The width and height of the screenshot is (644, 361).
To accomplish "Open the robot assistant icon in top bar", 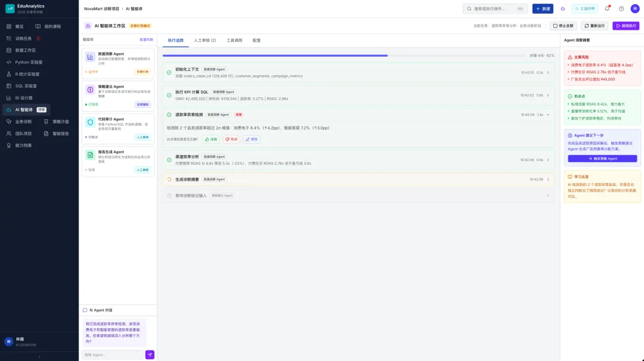I will point(563,8).
